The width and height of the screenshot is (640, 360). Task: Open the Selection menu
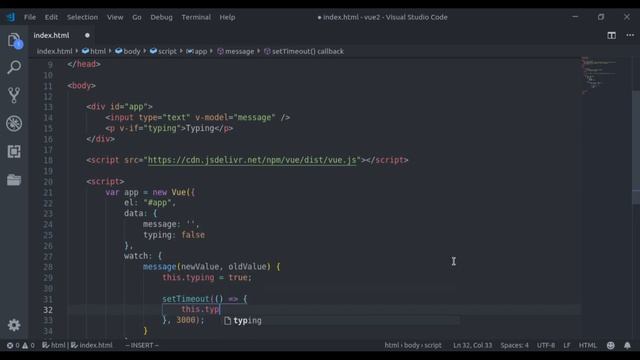tap(82, 17)
